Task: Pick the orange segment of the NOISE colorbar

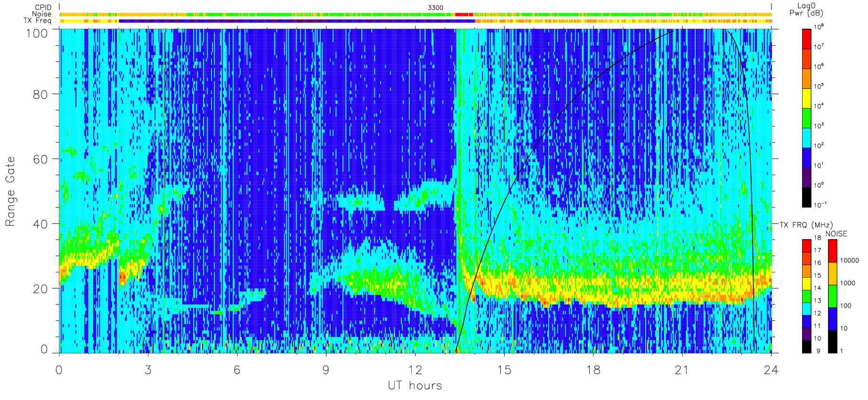Action: (833, 274)
